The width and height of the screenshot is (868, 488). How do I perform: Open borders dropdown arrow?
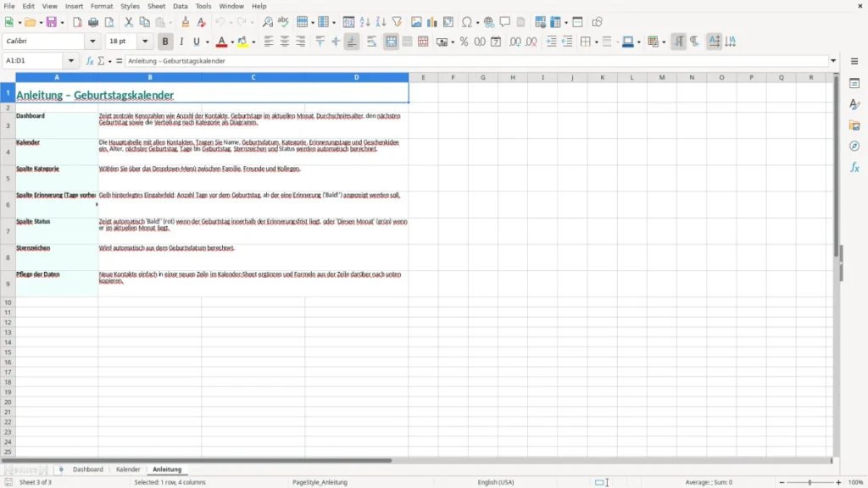(x=596, y=42)
